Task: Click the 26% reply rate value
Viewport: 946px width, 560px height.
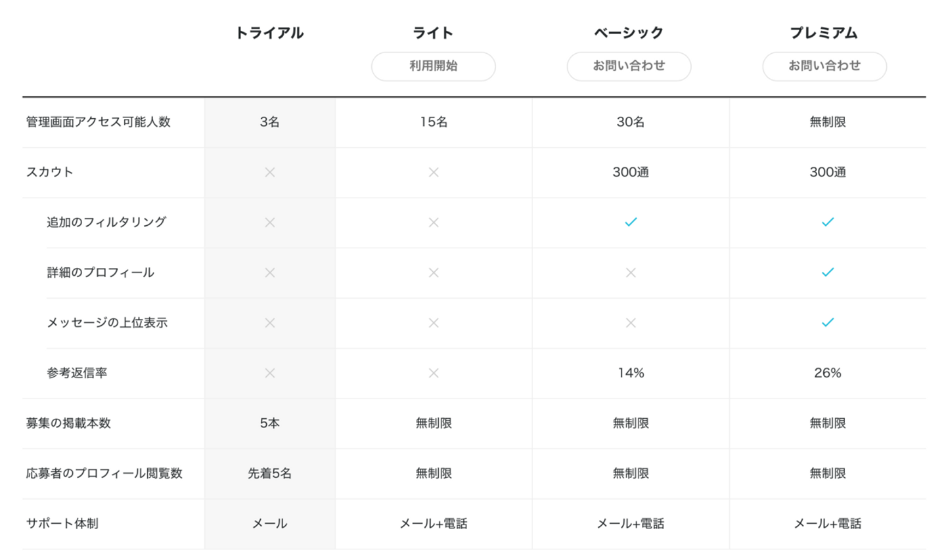Action: click(827, 373)
